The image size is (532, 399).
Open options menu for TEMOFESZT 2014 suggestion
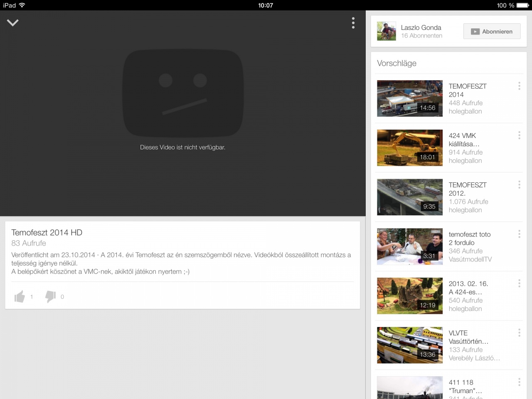pyautogui.click(x=519, y=86)
